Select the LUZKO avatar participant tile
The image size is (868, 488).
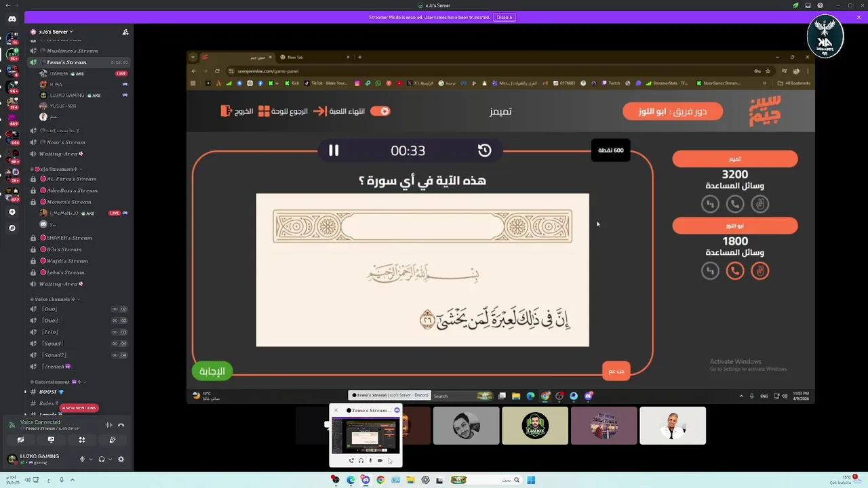coord(535,426)
